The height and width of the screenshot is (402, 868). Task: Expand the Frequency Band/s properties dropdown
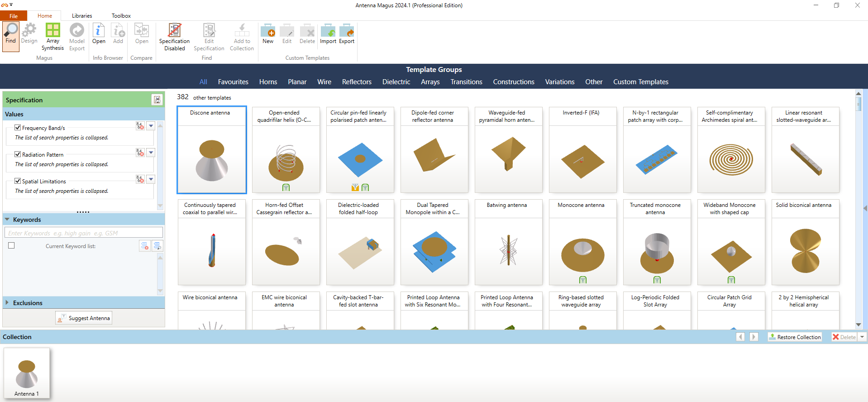(x=151, y=126)
